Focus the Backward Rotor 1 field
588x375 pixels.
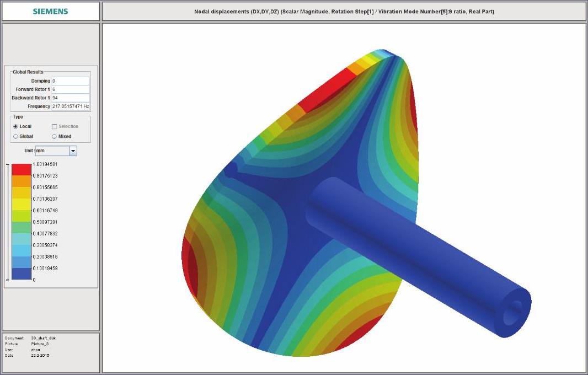[70, 98]
